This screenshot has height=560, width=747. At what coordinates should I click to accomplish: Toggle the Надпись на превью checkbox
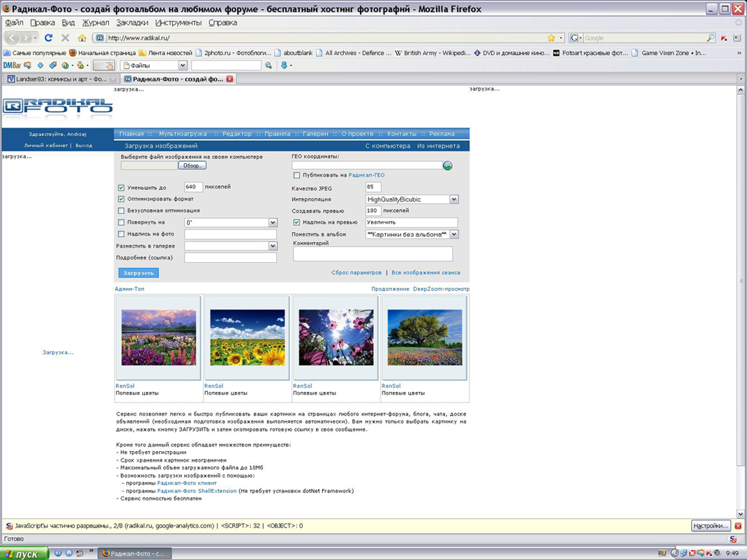pyautogui.click(x=297, y=222)
